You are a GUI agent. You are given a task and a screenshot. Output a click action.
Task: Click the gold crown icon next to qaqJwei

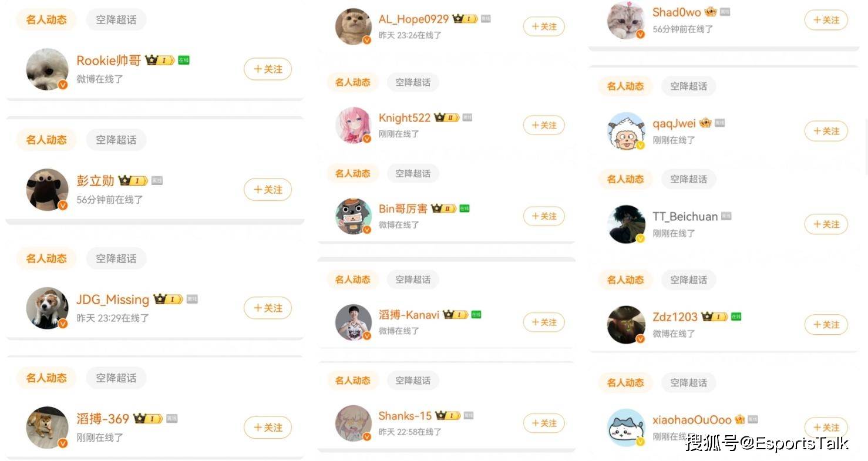click(x=705, y=123)
